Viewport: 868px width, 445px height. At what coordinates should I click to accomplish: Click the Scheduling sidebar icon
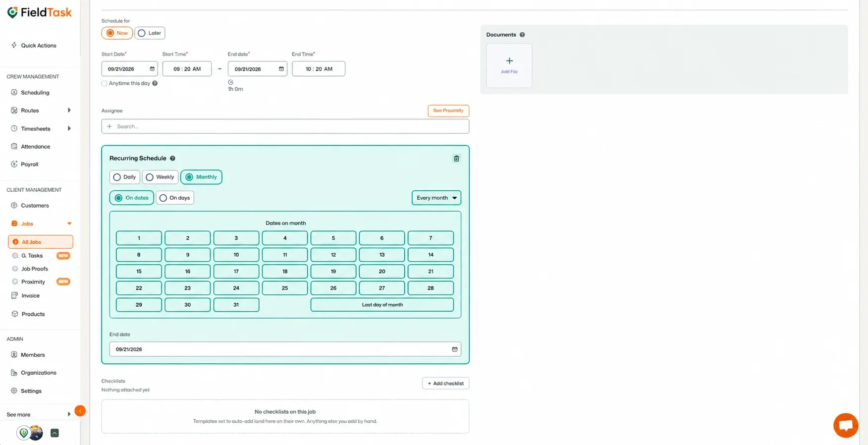[14, 92]
